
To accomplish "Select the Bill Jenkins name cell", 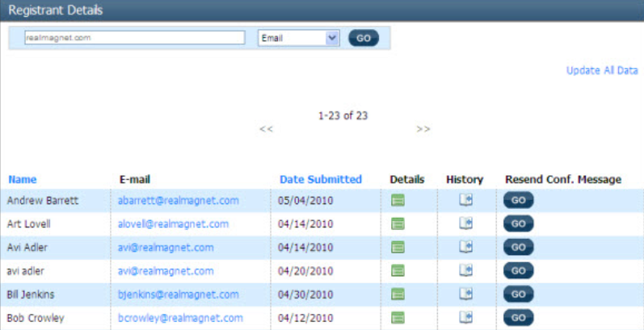I will click(31, 294).
